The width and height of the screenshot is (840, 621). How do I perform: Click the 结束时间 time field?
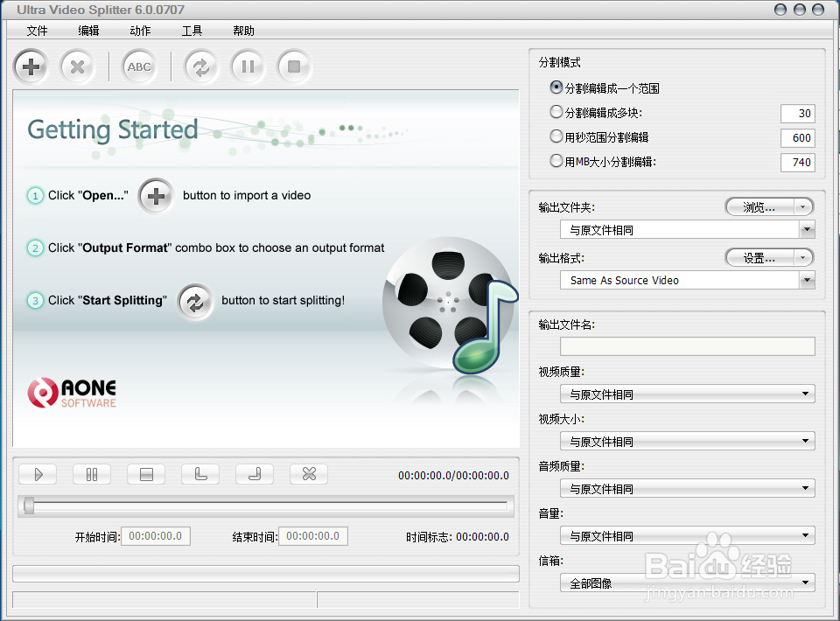[313, 536]
